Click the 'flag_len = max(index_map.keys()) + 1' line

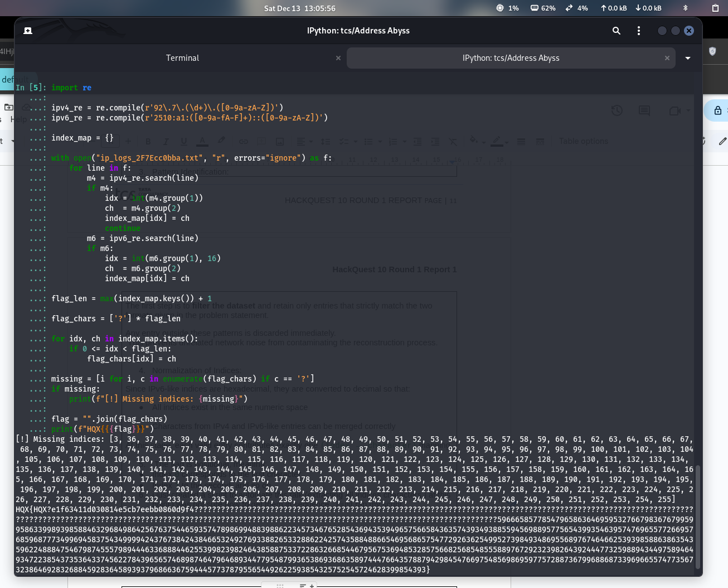[x=132, y=298]
